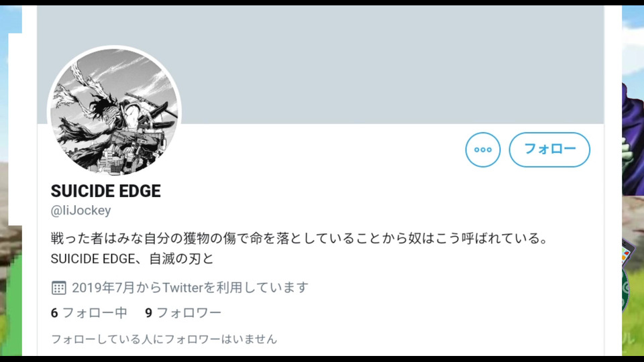Image resolution: width=644 pixels, height=362 pixels.
Task: Click the calendar icon beside join date
Action: (59, 288)
